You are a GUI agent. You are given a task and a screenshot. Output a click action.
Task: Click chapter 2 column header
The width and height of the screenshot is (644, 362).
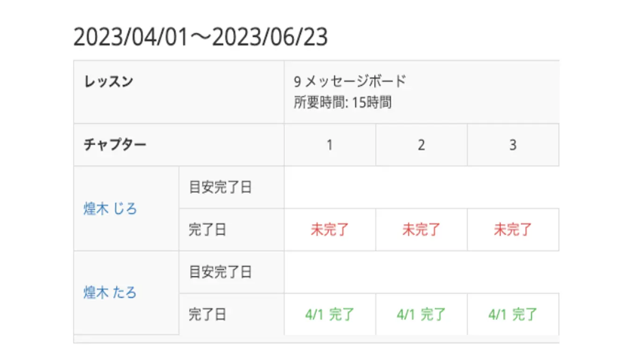click(421, 145)
